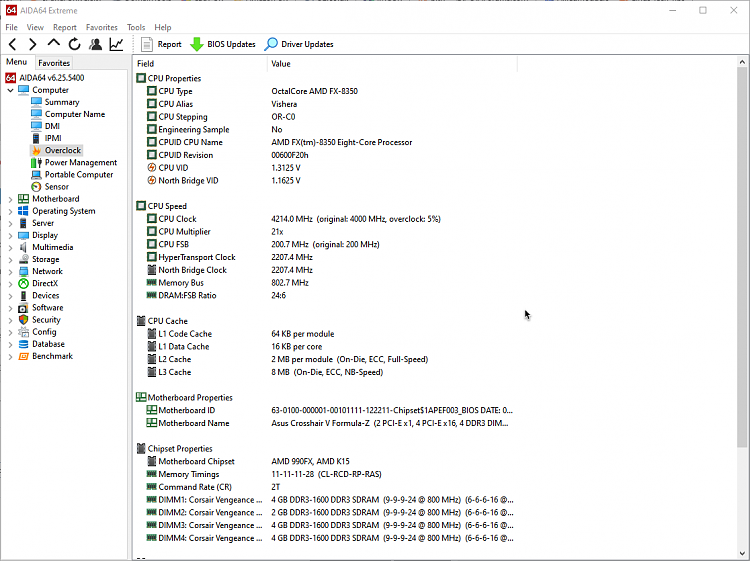Open the Help menu
Screen dimensions: 750x561
pos(163,27)
